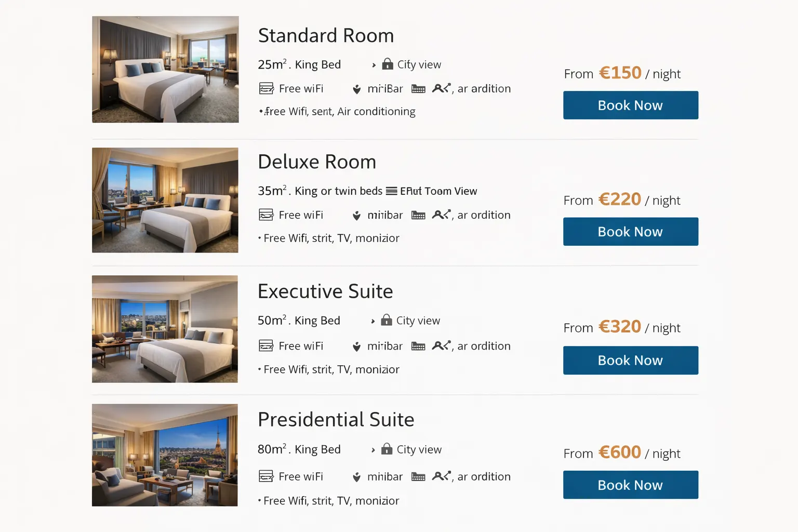The height and width of the screenshot is (532, 798).
Task: Click the Wi-Fi icon in Executive Suite
Action: pos(266,346)
